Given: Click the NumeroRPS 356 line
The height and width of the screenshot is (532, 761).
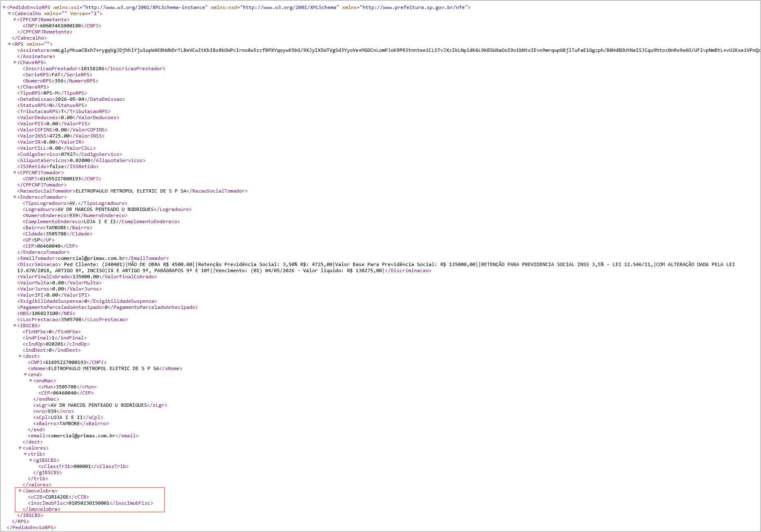Looking at the screenshot, I should (x=60, y=81).
